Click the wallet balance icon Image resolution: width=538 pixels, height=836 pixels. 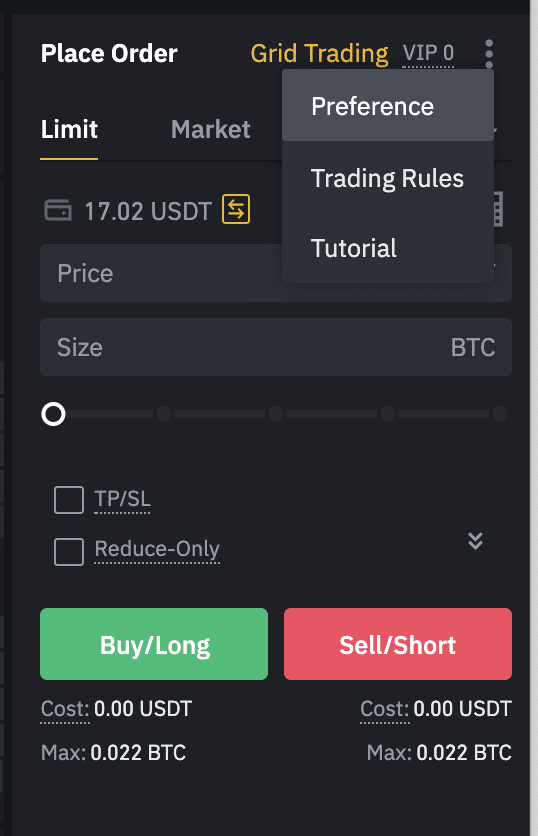click(58, 210)
